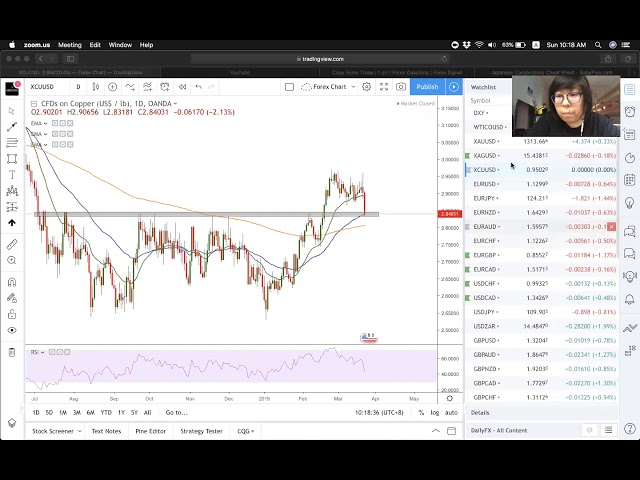This screenshot has width=640, height=480.
Task: Open the Window menu in menu bar
Action: click(x=120, y=45)
